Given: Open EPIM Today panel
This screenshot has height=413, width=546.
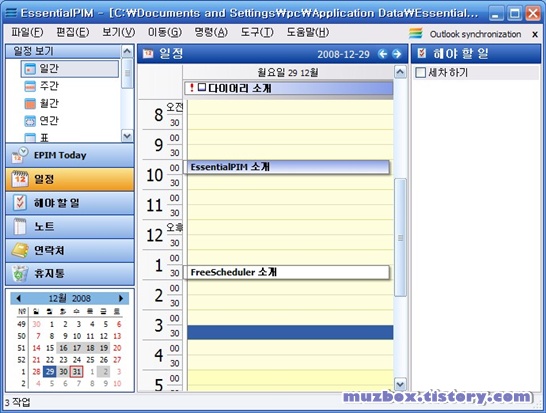Looking at the screenshot, I should [70, 156].
